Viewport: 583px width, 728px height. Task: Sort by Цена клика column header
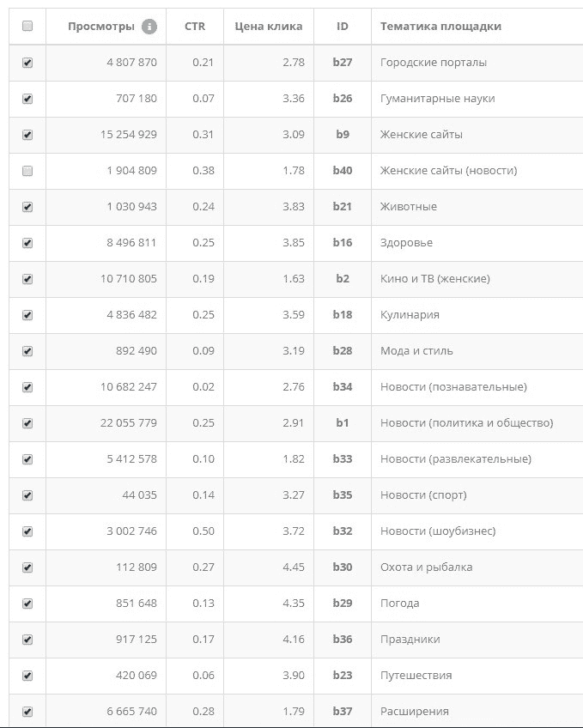coord(268,27)
